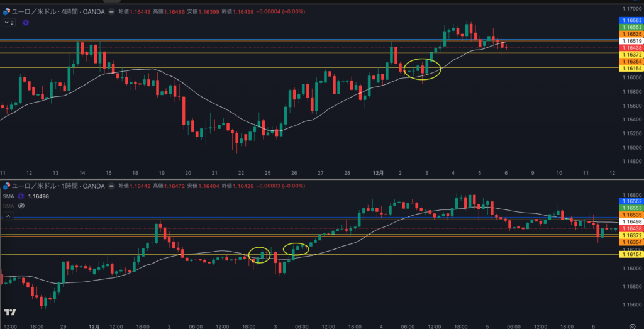Click the purple loading icon in upper chart
The width and height of the screenshot is (644, 329).
point(26,23)
